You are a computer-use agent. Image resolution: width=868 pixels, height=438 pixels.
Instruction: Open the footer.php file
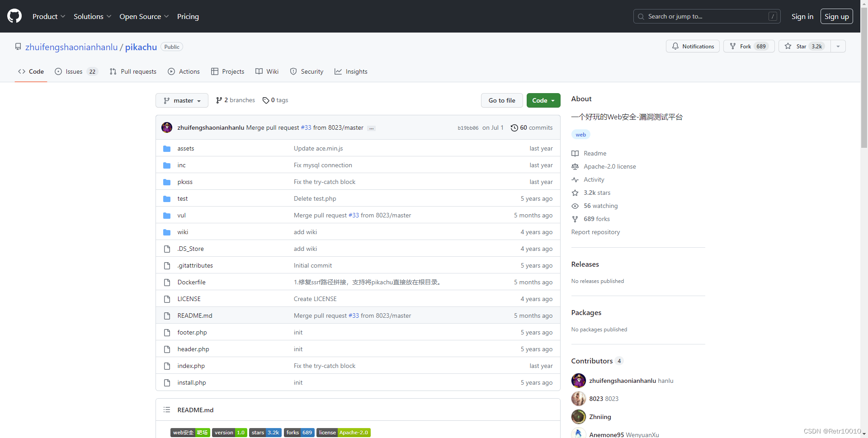(192, 333)
